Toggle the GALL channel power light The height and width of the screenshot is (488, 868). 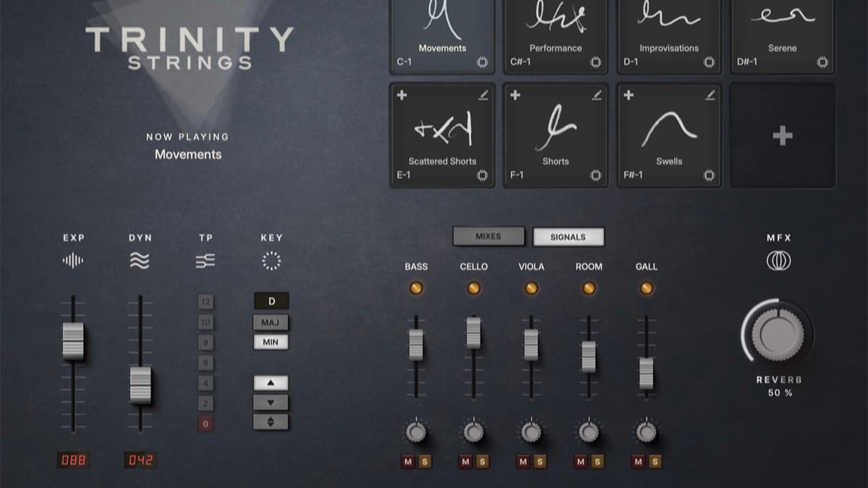(x=647, y=288)
